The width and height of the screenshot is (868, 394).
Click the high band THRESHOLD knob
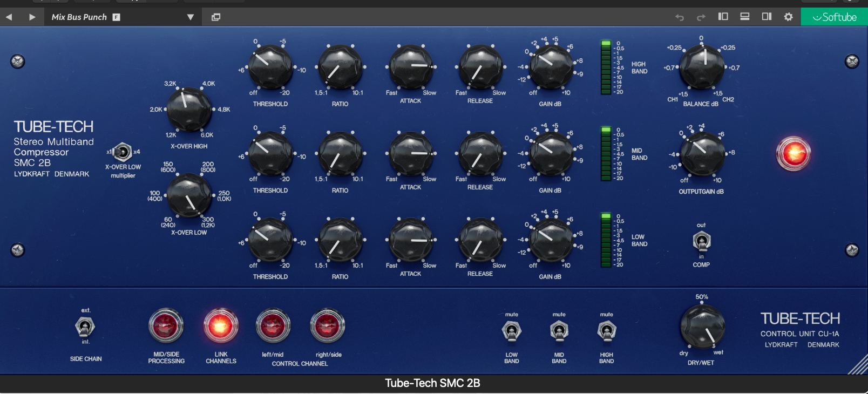point(270,67)
